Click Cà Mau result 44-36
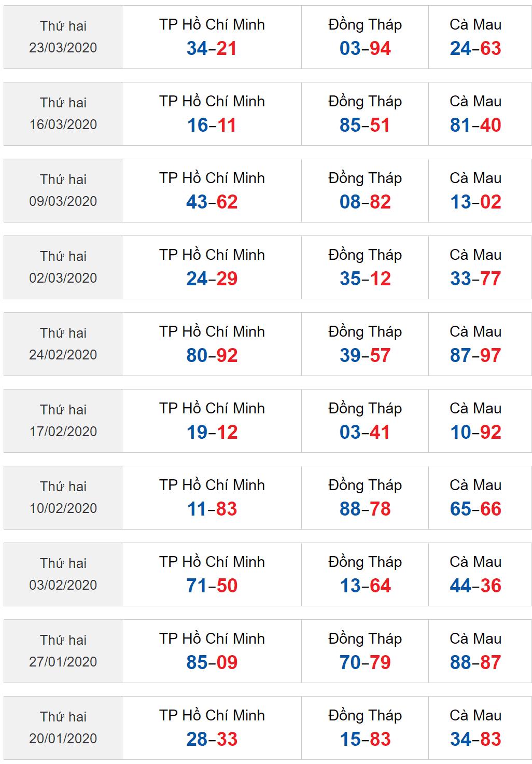 tap(475, 586)
